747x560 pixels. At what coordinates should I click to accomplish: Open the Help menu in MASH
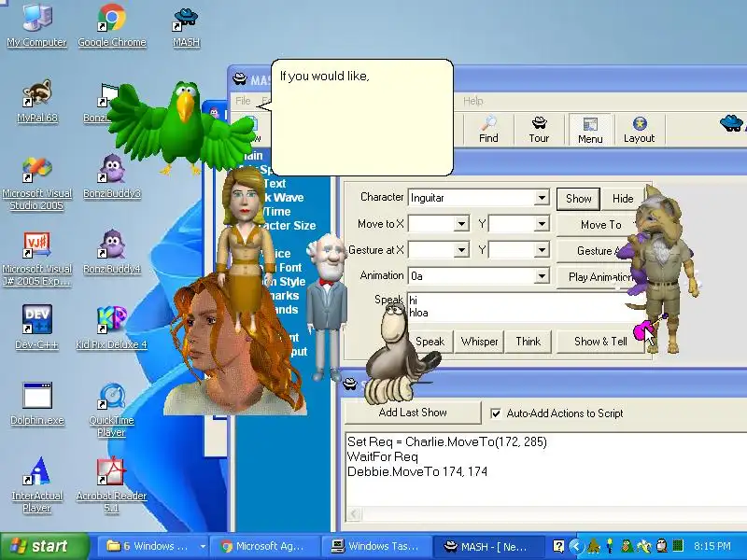[x=473, y=101]
